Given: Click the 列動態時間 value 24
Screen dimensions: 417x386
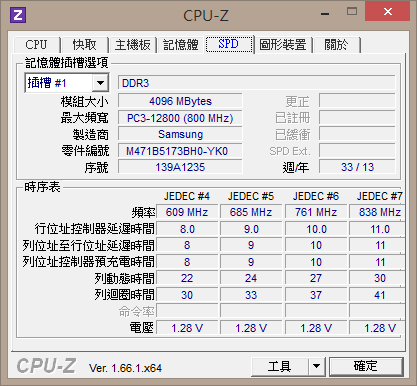Looking at the screenshot, I should coord(251,278).
